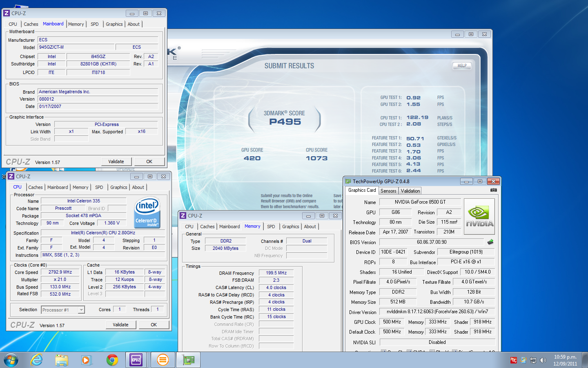Click the Driver Version field in GPU-Z

coord(437,312)
